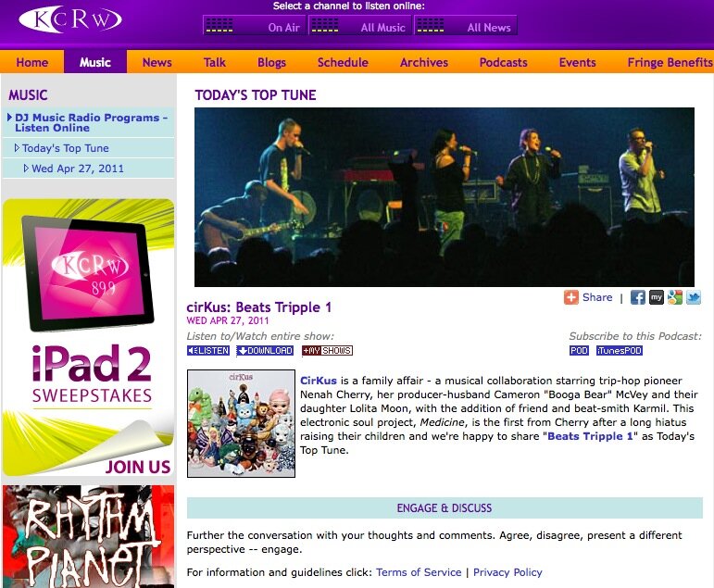The image size is (714, 588).
Task: Subscribe via the iTunesPOD button
Action: coord(619,351)
